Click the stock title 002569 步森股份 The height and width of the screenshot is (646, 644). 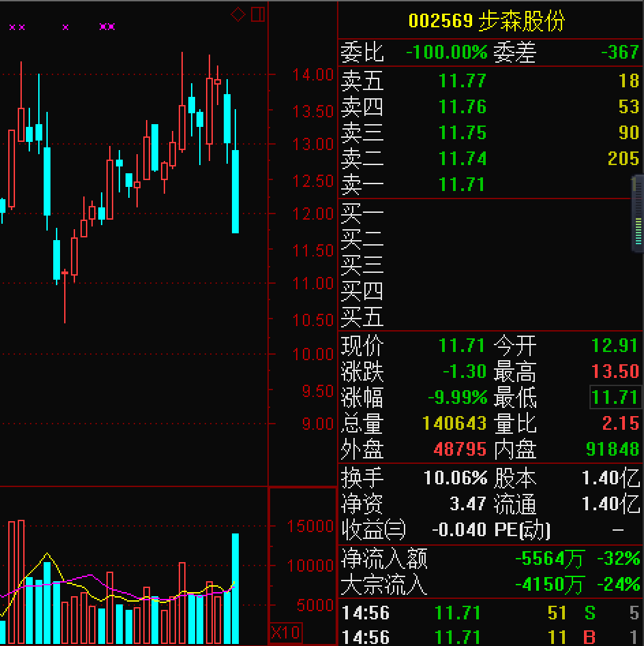486,21
